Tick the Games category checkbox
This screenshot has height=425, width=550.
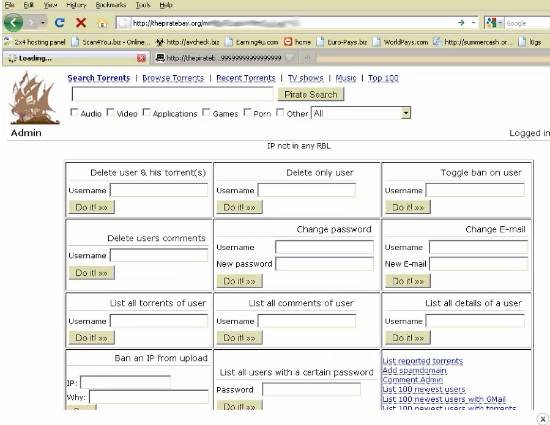[206, 113]
